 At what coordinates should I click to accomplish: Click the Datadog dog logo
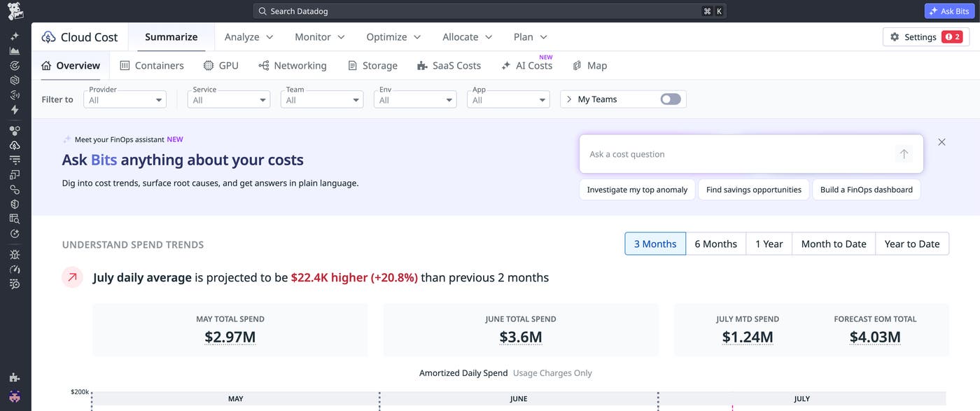pos(15,11)
